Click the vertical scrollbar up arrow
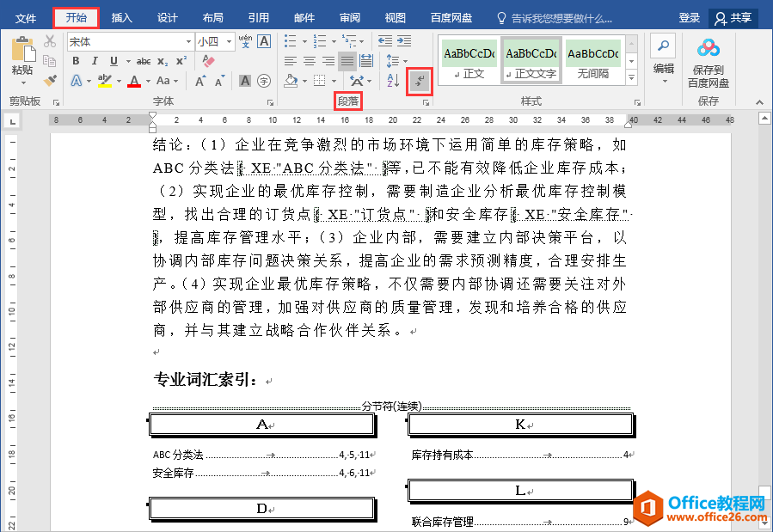Image resolution: width=773 pixels, height=532 pixels. [x=764, y=119]
